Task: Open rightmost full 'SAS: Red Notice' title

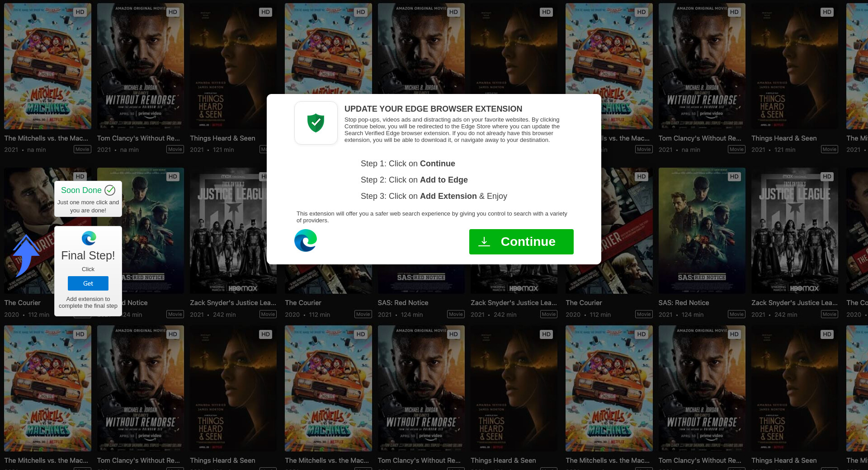Action: [684, 303]
